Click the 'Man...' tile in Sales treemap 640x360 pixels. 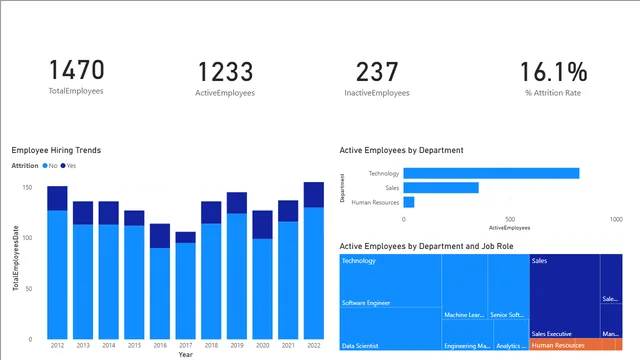tap(611, 321)
